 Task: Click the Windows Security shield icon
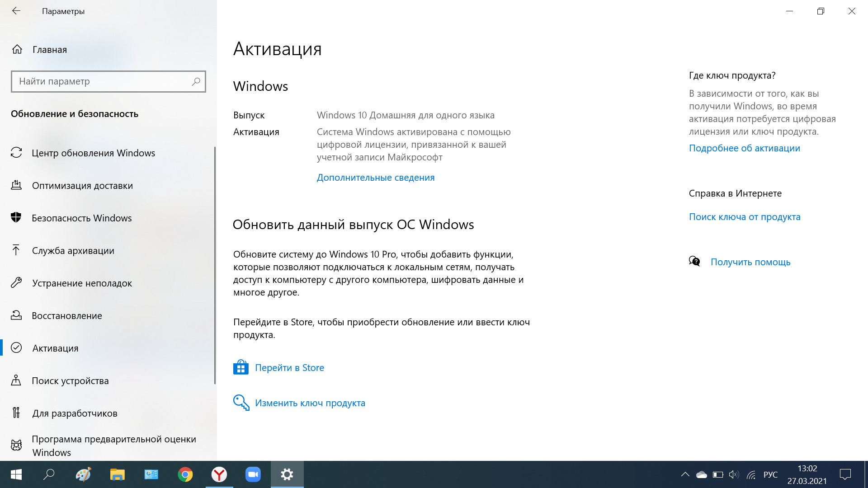tap(16, 218)
